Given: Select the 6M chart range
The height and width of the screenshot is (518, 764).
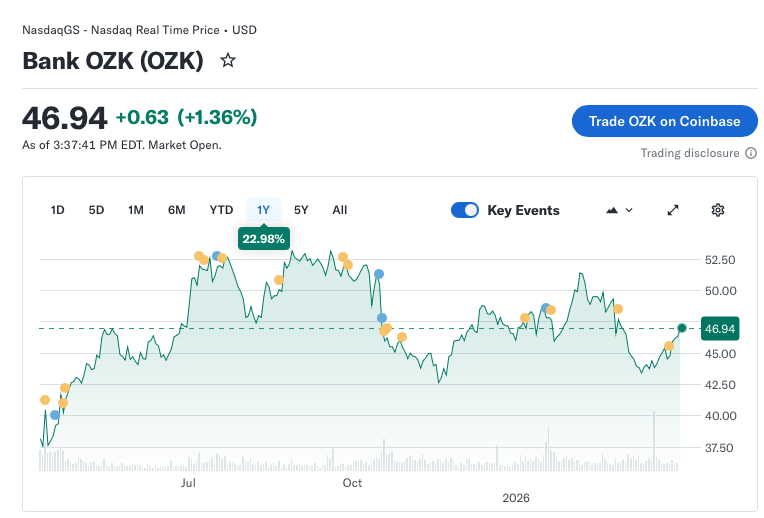Looking at the screenshot, I should [177, 210].
